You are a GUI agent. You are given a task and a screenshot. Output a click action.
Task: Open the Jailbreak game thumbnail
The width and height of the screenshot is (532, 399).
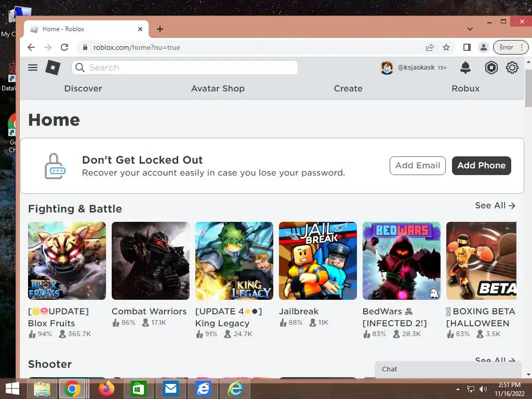tap(317, 261)
